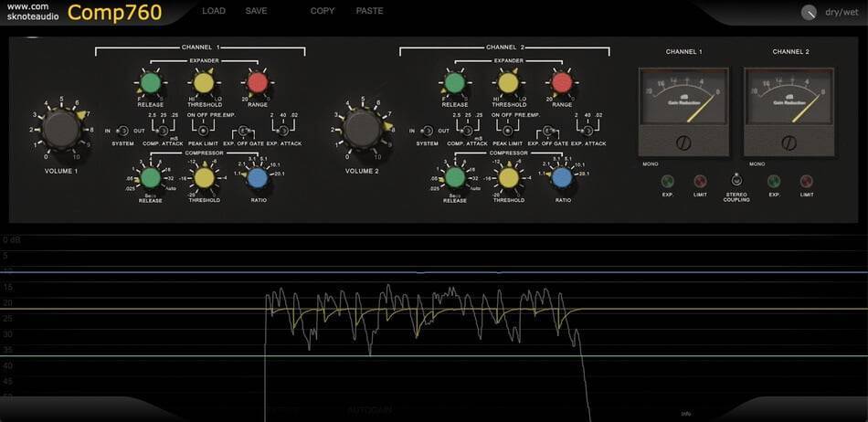Click the Comp760 plugin title
This screenshot has height=422, width=868.
pyautogui.click(x=114, y=13)
